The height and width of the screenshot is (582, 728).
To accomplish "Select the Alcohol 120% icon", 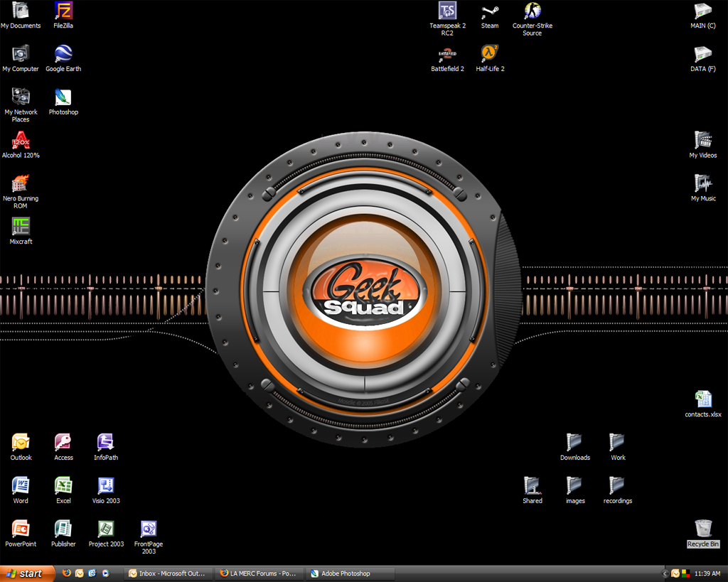I will tap(21, 145).
